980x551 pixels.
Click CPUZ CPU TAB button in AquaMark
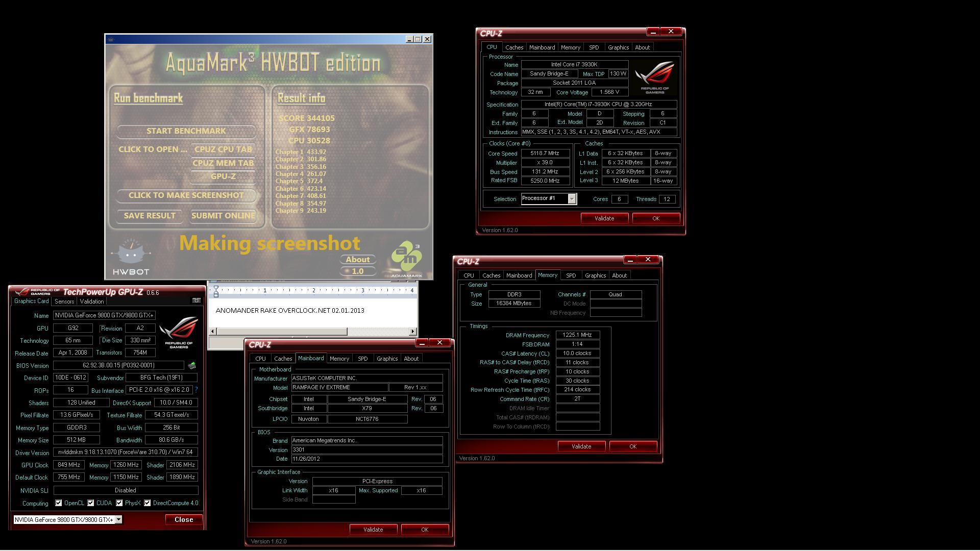[x=223, y=149]
